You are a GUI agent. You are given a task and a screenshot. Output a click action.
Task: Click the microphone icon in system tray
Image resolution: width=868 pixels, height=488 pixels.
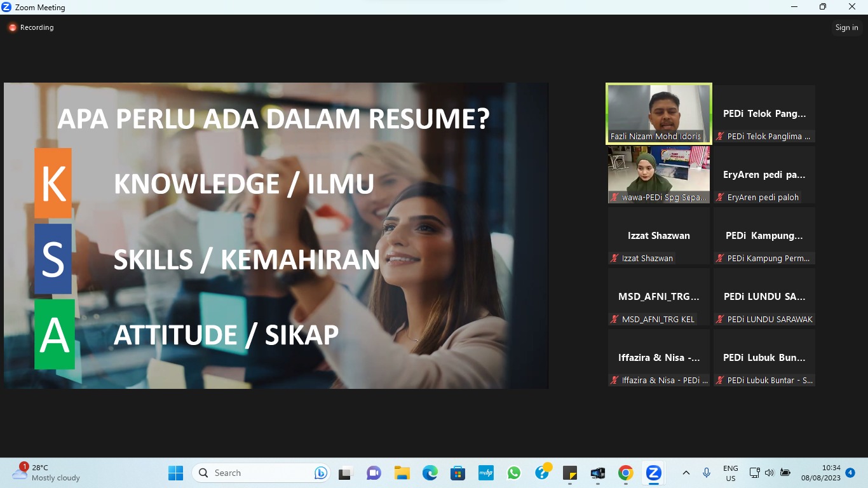(707, 473)
